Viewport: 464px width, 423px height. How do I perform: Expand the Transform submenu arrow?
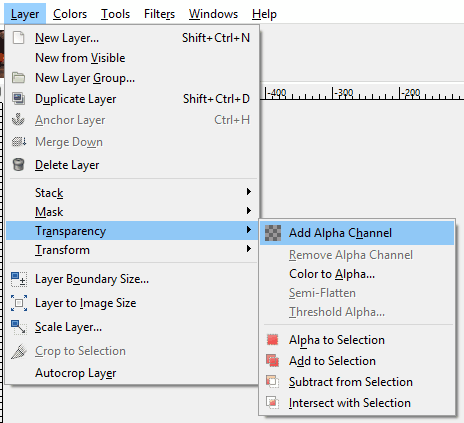tap(248, 249)
